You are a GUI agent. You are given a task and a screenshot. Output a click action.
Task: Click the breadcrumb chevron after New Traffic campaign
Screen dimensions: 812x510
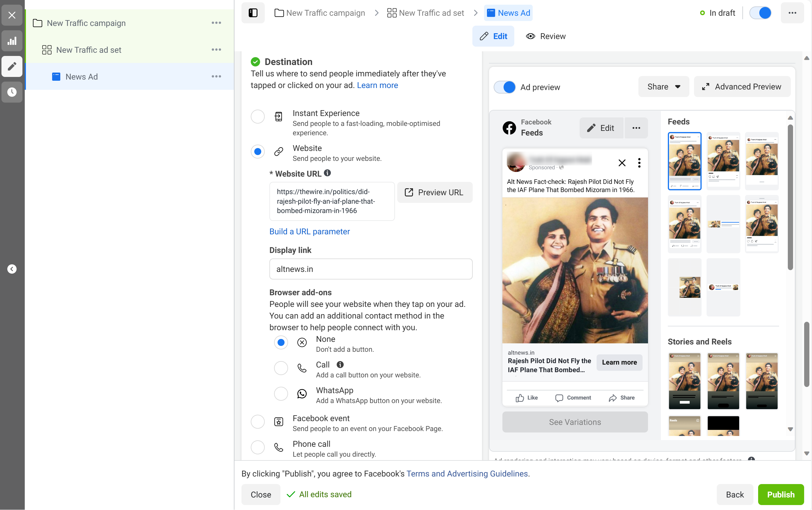tap(377, 13)
